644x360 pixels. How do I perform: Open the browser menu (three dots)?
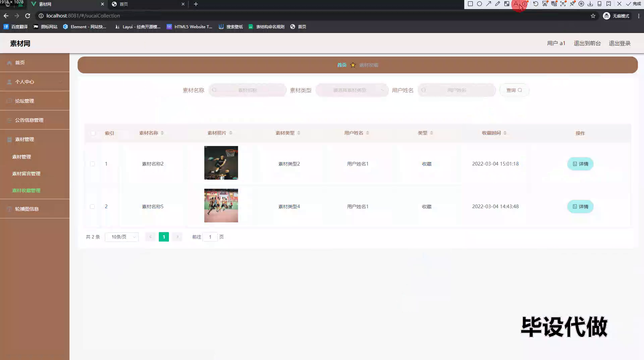pos(639,16)
